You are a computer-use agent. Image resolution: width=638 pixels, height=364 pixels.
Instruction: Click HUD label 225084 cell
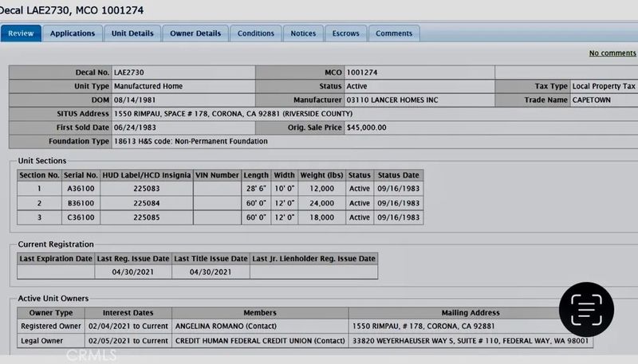tap(147, 203)
